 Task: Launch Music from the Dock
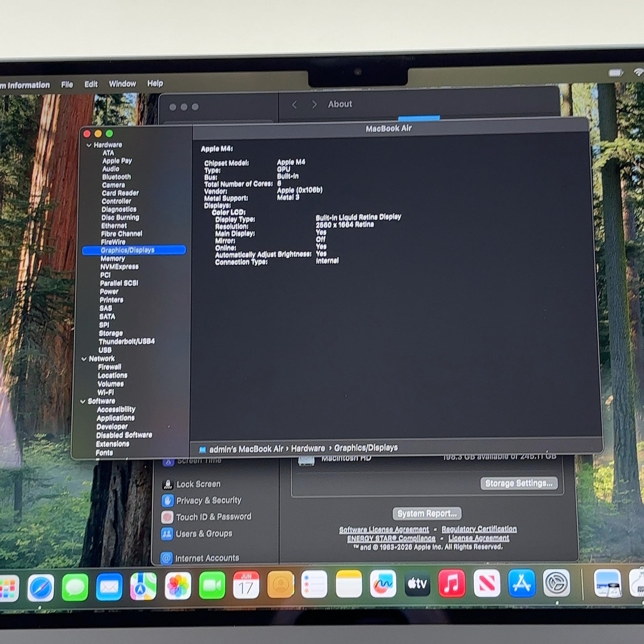pos(451,583)
